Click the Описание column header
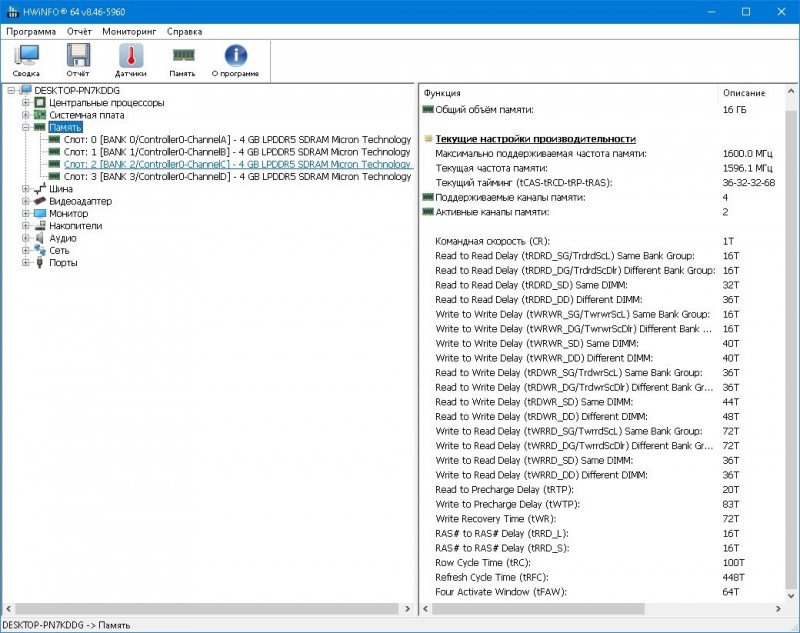 (x=751, y=93)
